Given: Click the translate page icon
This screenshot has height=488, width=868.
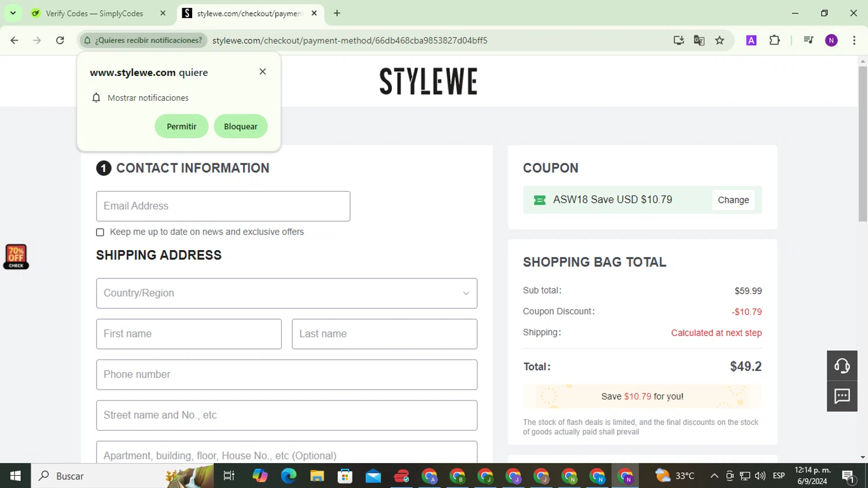Looking at the screenshot, I should click(x=699, y=41).
